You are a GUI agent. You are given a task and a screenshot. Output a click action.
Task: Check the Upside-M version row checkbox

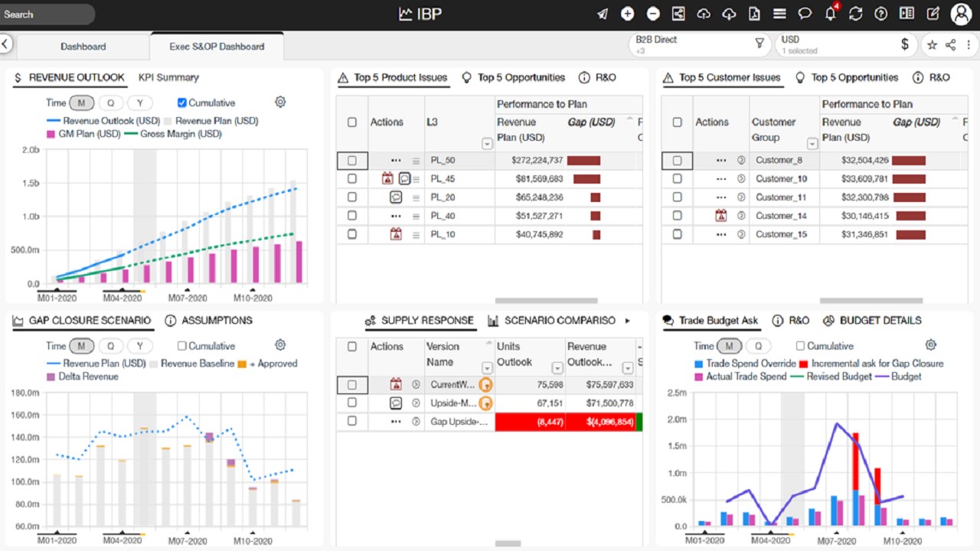tap(352, 403)
